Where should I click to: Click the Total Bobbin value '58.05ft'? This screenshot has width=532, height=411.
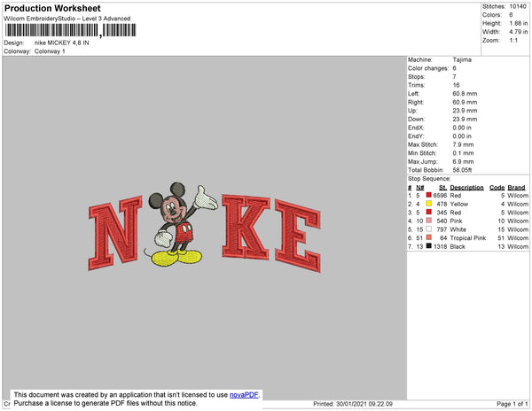(x=462, y=170)
